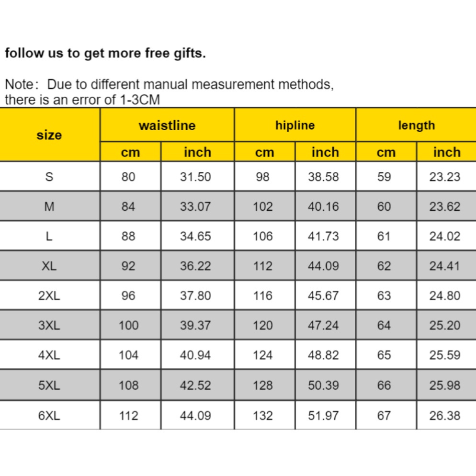Click the XL size row label
Image resolution: width=476 pixels, height=476 pixels.
[x=49, y=266]
